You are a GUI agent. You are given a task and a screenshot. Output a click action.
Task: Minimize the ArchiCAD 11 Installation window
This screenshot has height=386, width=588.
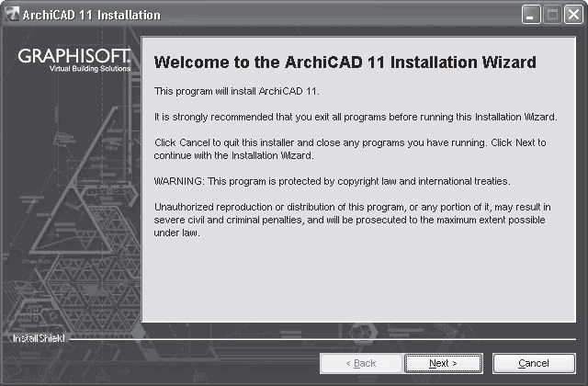pyautogui.click(x=533, y=15)
